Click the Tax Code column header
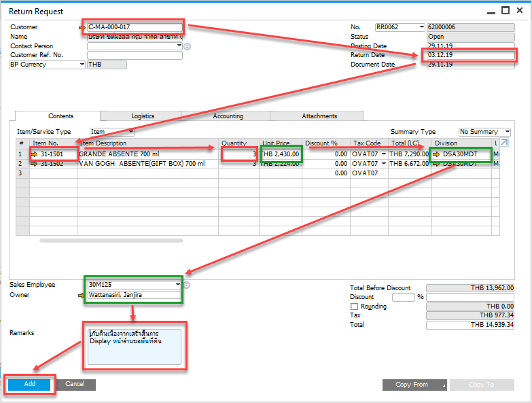 coord(369,143)
